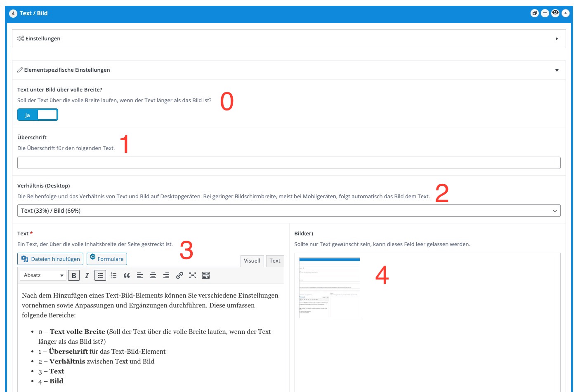Open the Verhältnis (Desktop) dropdown
578x392 pixels.
(289, 211)
